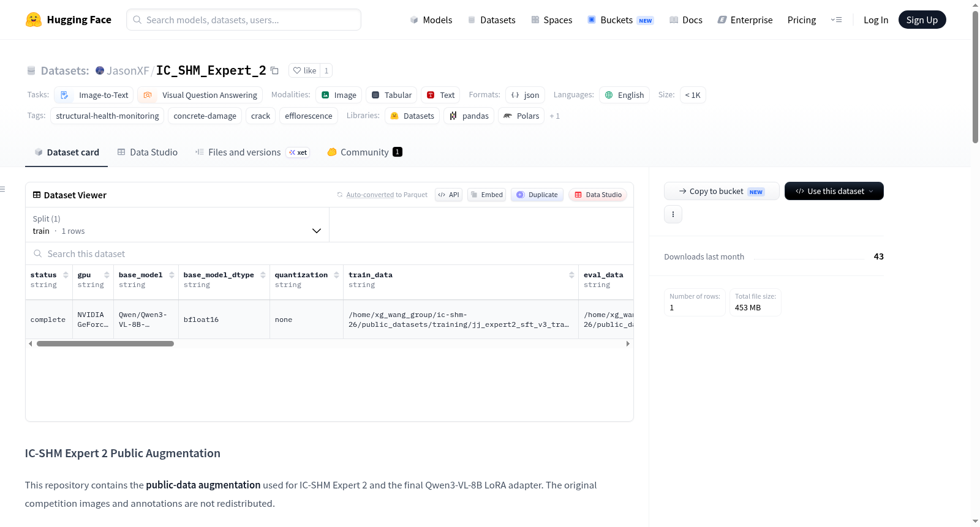This screenshot has width=980, height=527.
Task: Select the crack tag
Action: click(260, 116)
